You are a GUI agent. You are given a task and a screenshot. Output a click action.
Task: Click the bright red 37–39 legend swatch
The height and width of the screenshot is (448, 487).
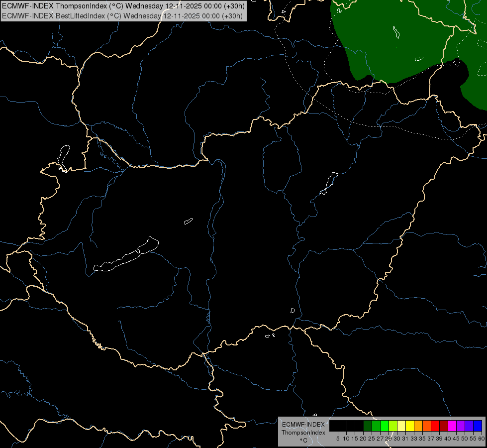(435, 426)
